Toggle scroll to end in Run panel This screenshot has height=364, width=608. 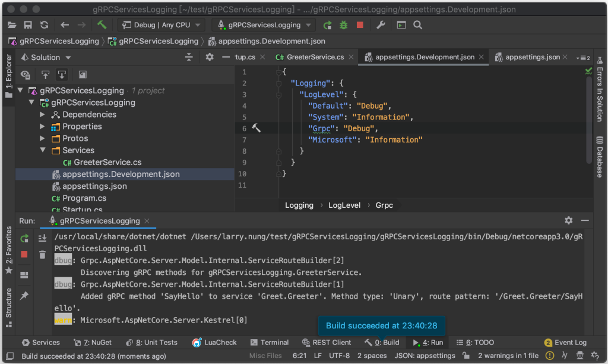pyautogui.click(x=42, y=238)
